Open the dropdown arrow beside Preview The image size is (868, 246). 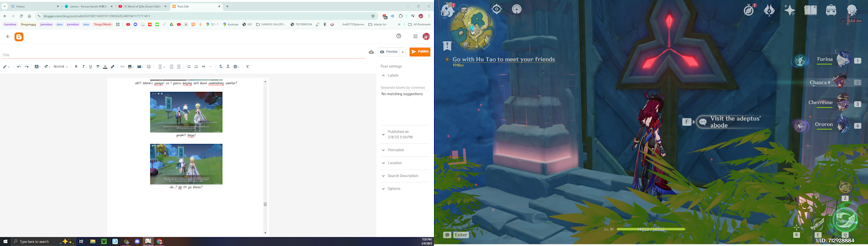pos(403,52)
